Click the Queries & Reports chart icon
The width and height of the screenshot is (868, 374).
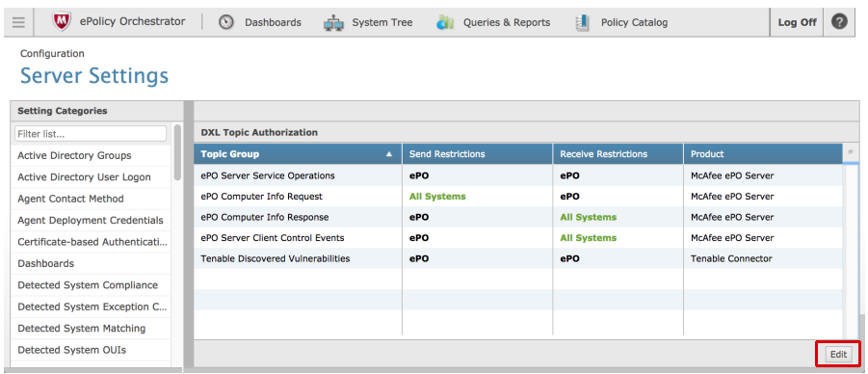click(x=445, y=22)
